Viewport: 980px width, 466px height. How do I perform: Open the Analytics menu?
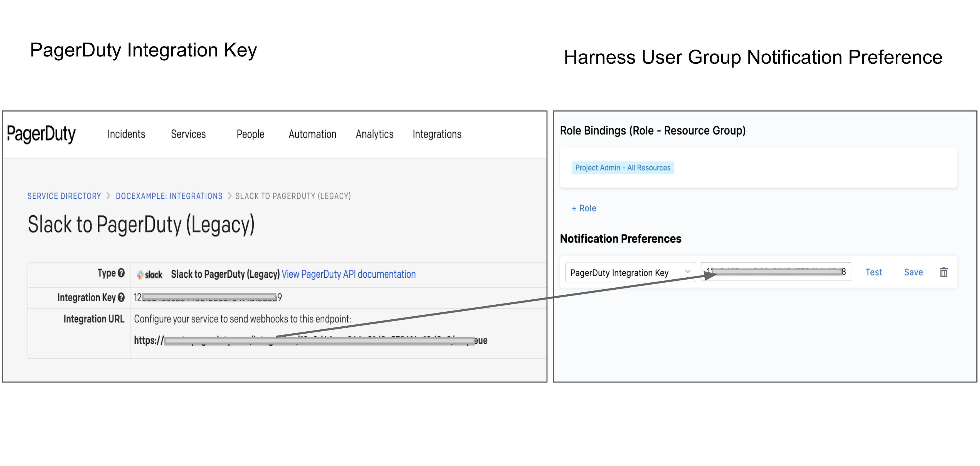tap(374, 134)
